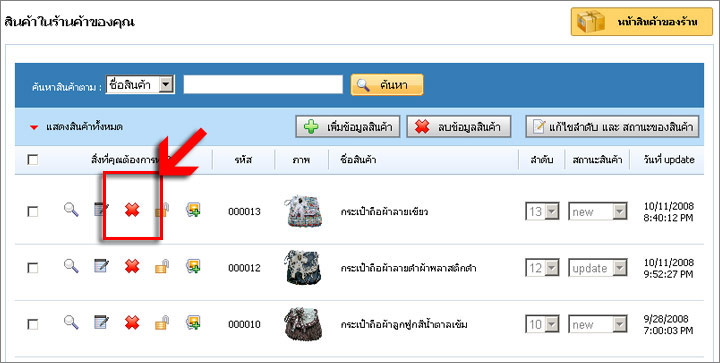Open edit icon for product 000010
Image resolution: width=720 pixels, height=363 pixels.
(x=101, y=323)
